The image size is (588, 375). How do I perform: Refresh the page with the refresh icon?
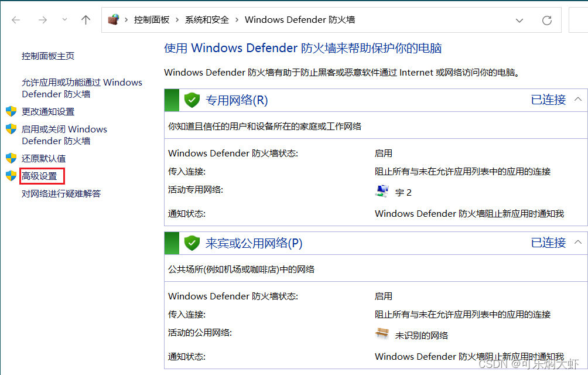pyautogui.click(x=547, y=21)
